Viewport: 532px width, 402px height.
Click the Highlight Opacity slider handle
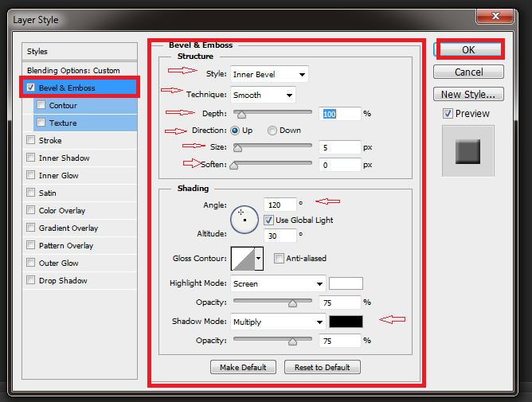coord(292,303)
